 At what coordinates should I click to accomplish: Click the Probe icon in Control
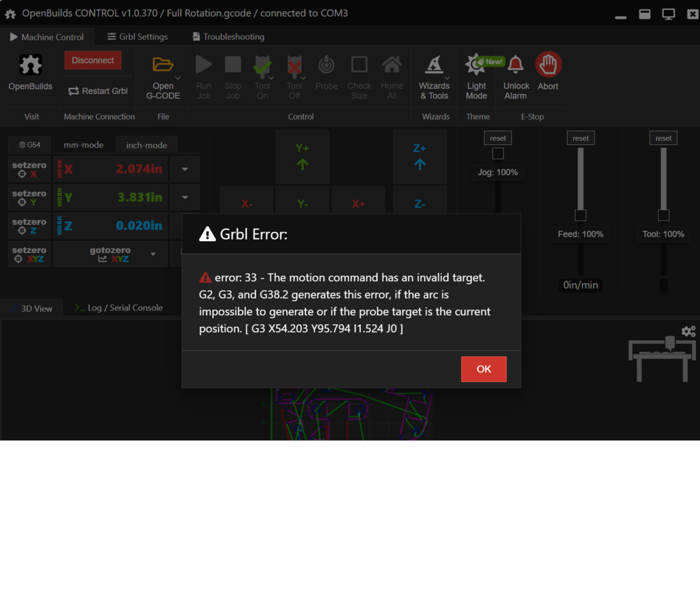point(326,65)
